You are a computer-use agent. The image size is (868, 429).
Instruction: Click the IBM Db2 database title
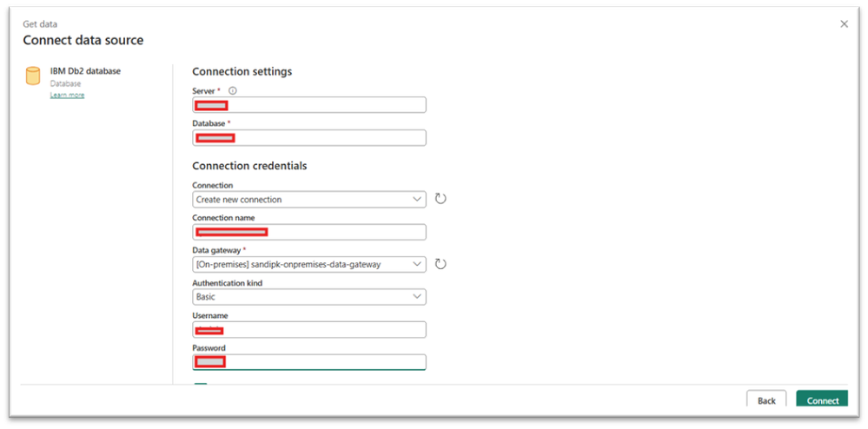click(85, 71)
